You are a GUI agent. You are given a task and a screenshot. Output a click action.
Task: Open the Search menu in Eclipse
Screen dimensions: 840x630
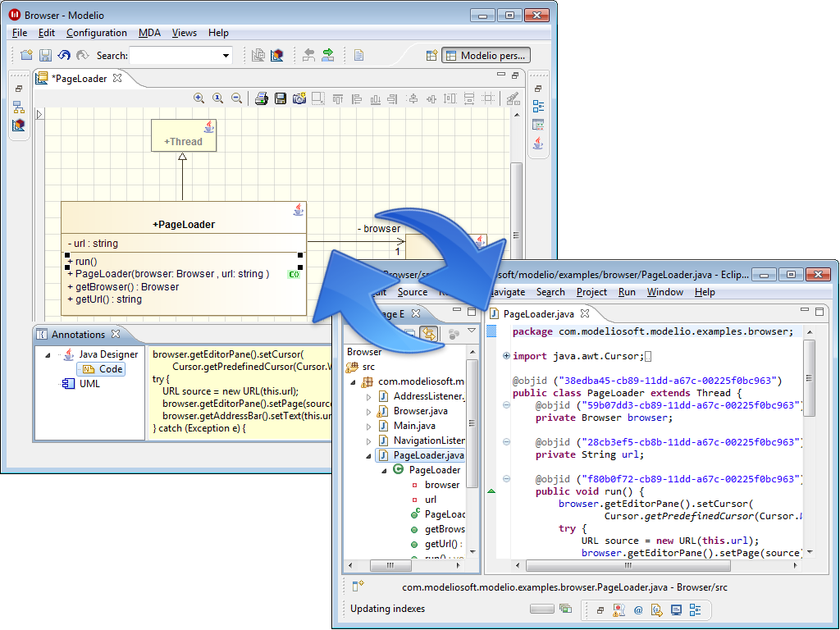click(x=550, y=292)
